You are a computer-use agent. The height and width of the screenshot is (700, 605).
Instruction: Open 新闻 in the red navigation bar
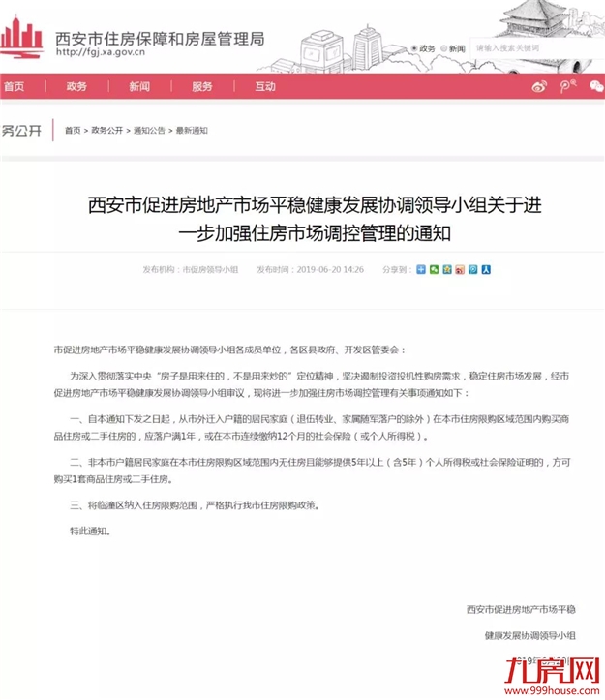click(x=139, y=86)
